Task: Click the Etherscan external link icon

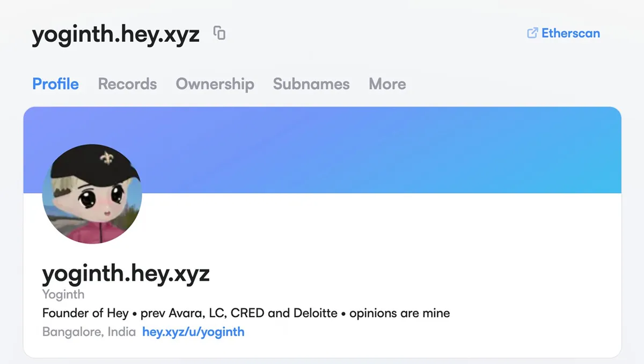Action: coord(532,33)
